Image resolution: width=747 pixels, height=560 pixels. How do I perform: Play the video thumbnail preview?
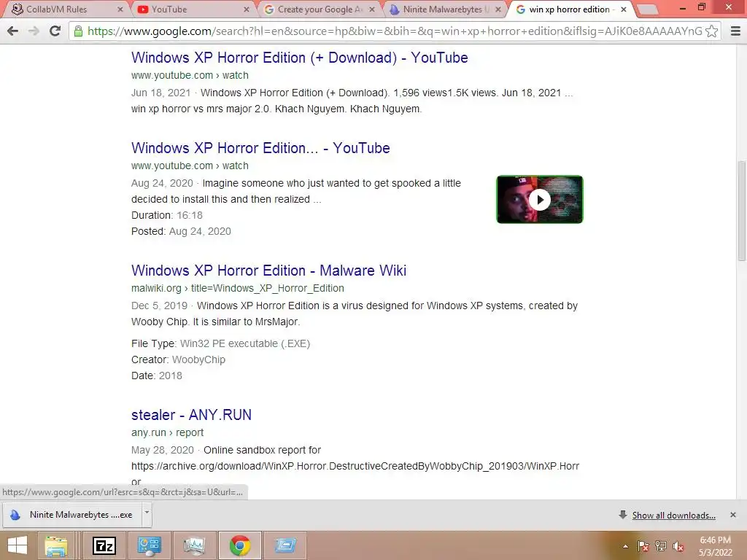click(540, 200)
